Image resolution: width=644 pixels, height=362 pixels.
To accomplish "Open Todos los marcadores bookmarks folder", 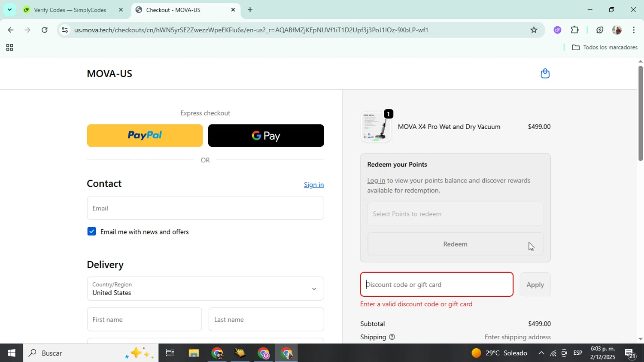I will click(x=605, y=47).
